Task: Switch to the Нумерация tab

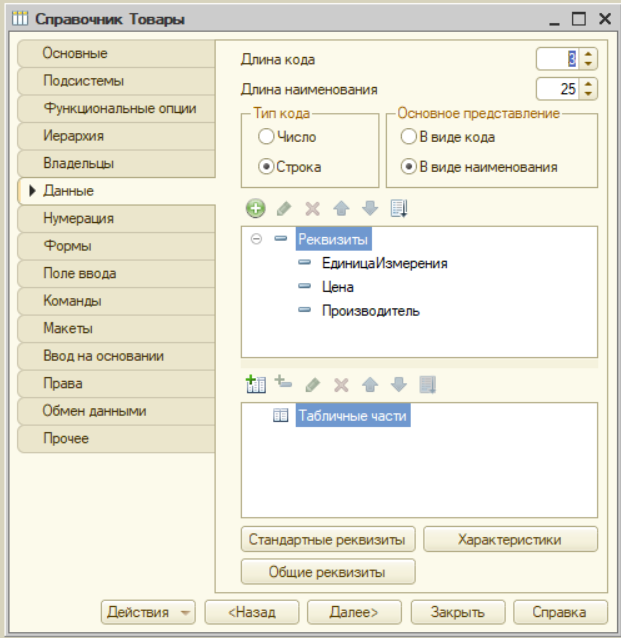Action: (x=115, y=218)
